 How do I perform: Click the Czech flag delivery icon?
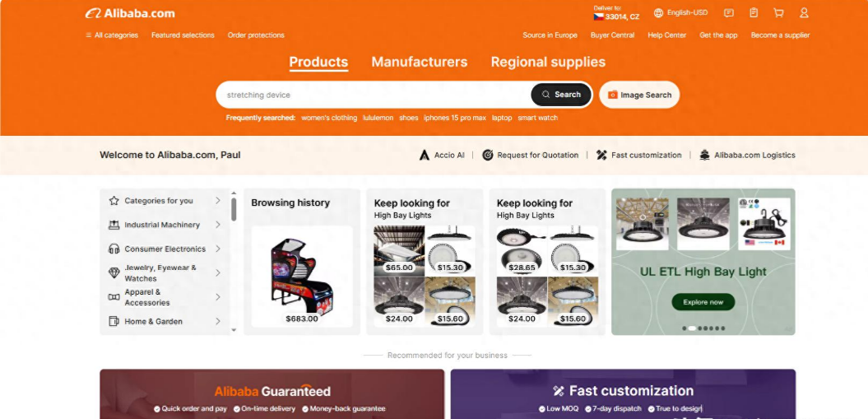point(598,16)
